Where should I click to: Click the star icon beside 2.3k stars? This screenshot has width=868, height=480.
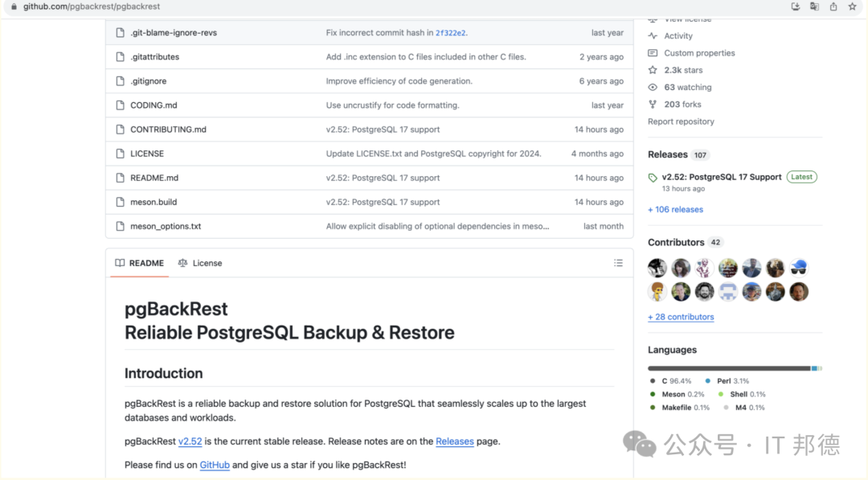653,70
